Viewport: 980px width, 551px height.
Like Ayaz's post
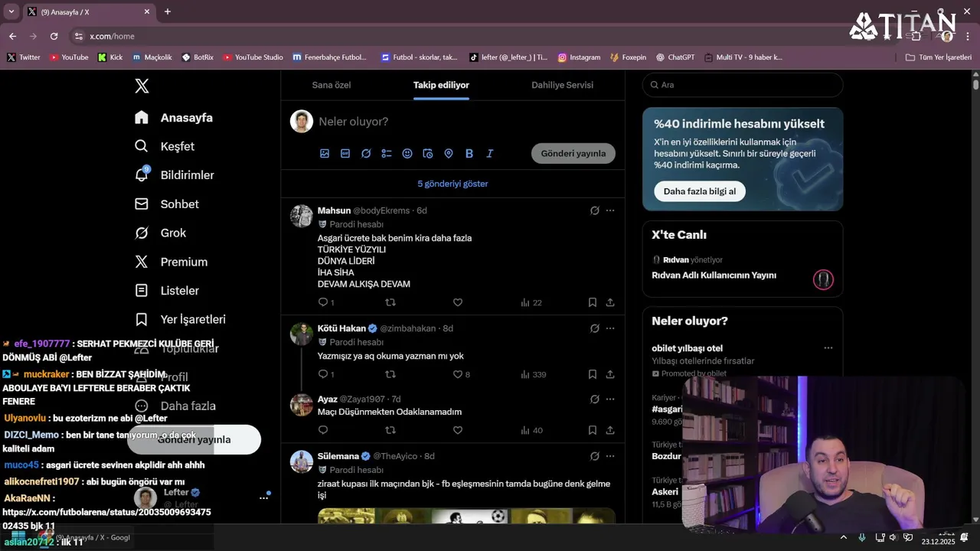458,430
